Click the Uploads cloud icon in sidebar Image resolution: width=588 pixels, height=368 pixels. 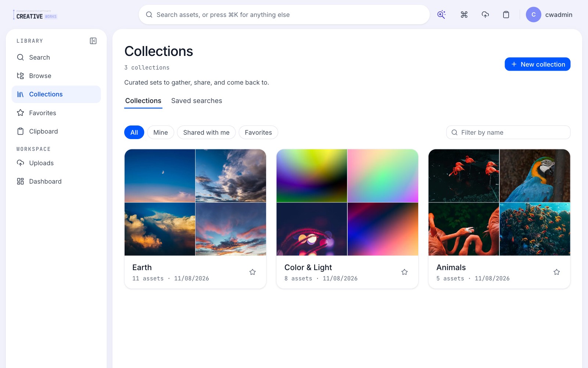tap(21, 163)
